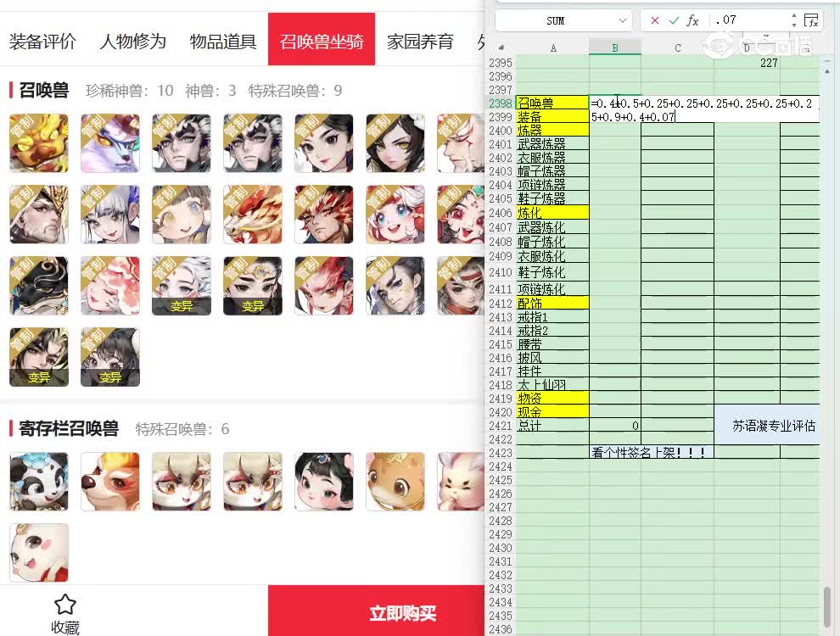This screenshot has height=636, width=840.
Task: Open the purple wolf summon beast thumbnail
Action: 110,143
